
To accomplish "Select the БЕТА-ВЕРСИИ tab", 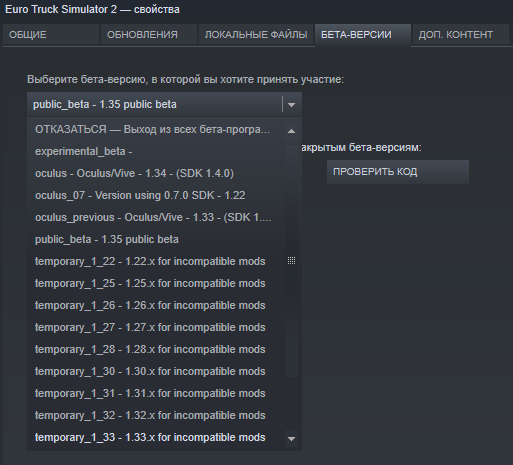I will [363, 35].
